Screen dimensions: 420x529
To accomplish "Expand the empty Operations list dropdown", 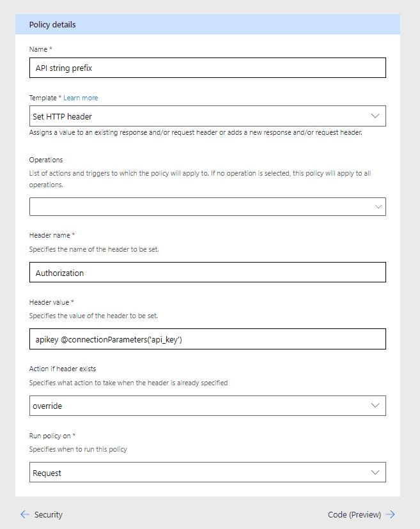I will tap(208, 206).
